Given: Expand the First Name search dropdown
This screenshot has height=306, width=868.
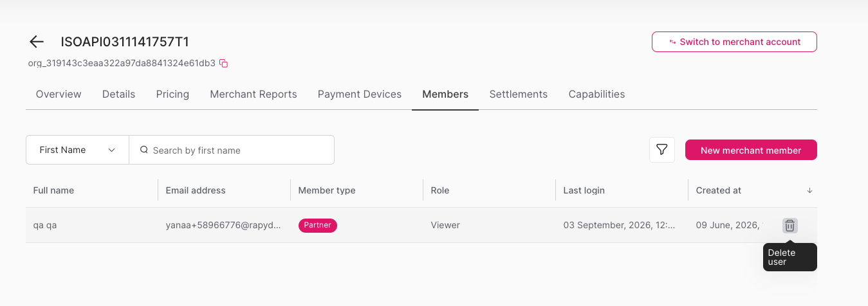Looking at the screenshot, I should (x=77, y=150).
